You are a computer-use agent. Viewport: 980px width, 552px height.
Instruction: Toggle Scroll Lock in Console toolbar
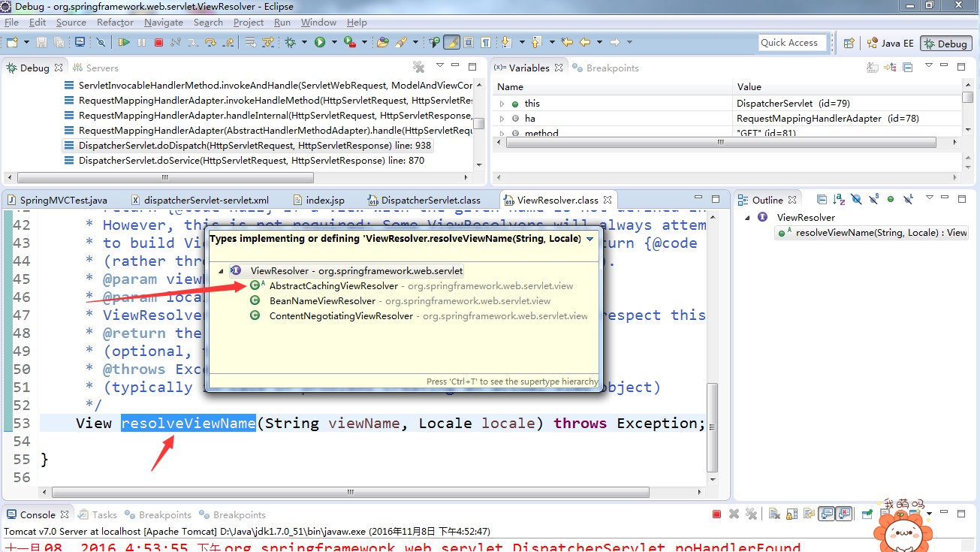pyautogui.click(x=792, y=514)
